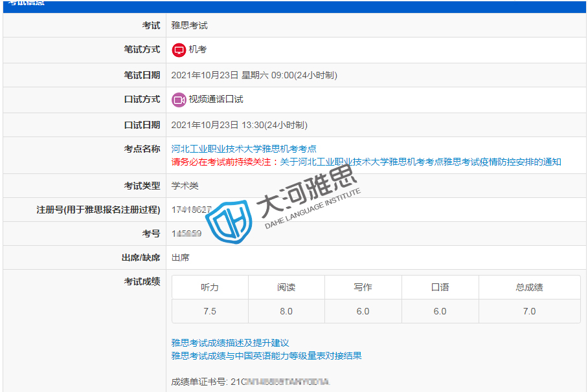Click the 写作 score column header
Image resolution: width=588 pixels, height=392 pixels.
coord(363,287)
